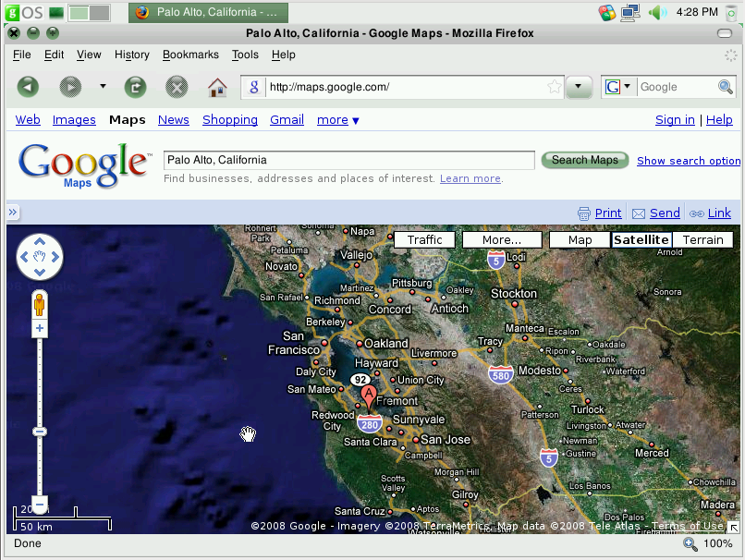Pan the map up with the up arrow
The height and width of the screenshot is (560, 745).
click(x=40, y=241)
